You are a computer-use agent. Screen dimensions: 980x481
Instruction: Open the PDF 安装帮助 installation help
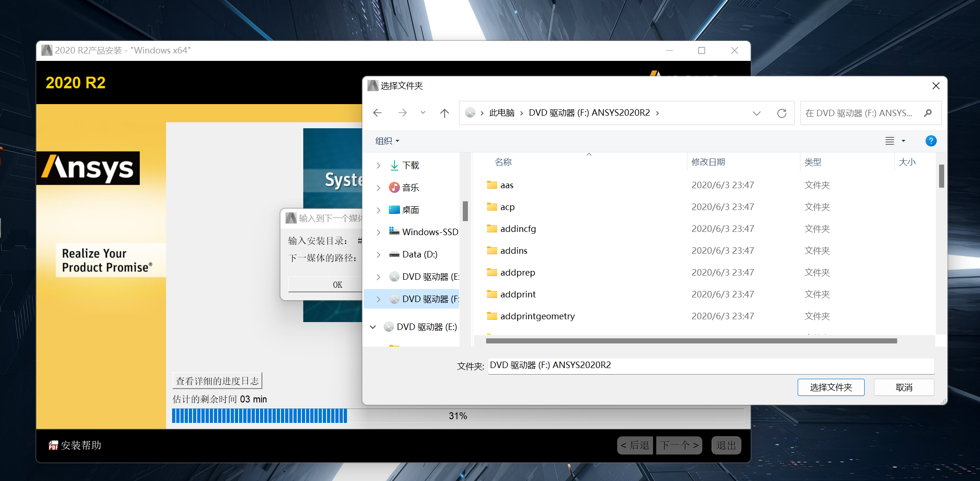pos(74,445)
